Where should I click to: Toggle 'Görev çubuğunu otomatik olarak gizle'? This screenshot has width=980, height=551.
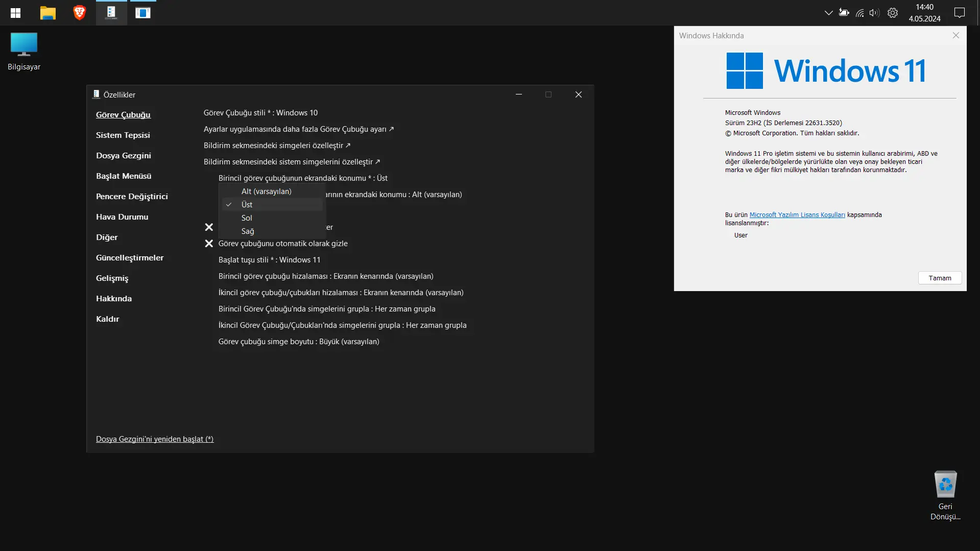[x=276, y=244]
